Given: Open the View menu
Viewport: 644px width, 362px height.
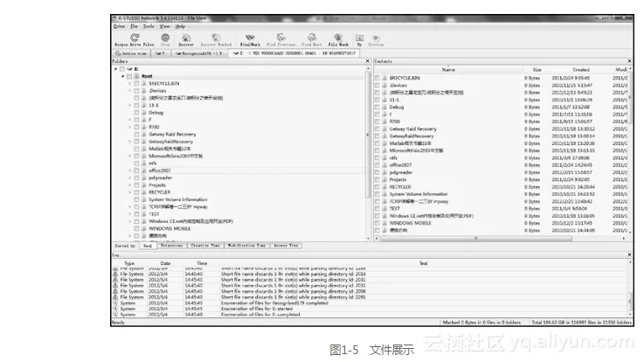Looking at the screenshot, I should coord(164,26).
